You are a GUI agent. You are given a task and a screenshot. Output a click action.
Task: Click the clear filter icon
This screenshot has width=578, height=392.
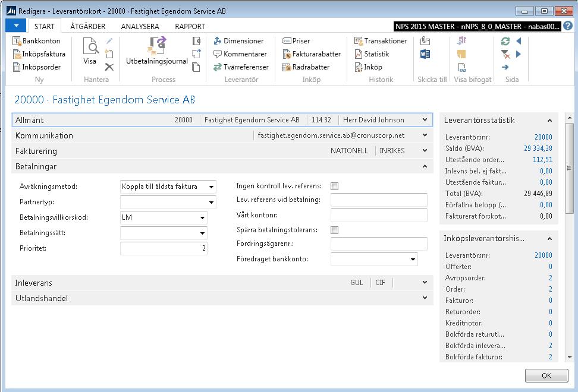tap(505, 55)
